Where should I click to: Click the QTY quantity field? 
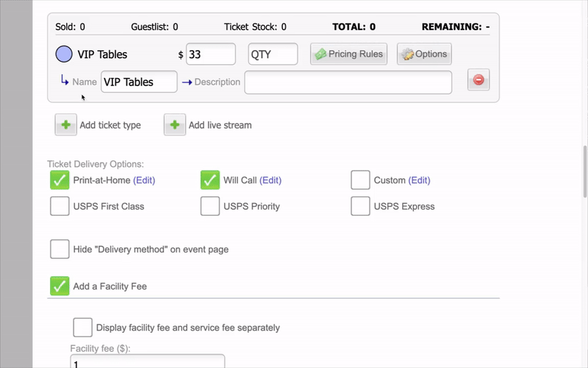pos(273,54)
